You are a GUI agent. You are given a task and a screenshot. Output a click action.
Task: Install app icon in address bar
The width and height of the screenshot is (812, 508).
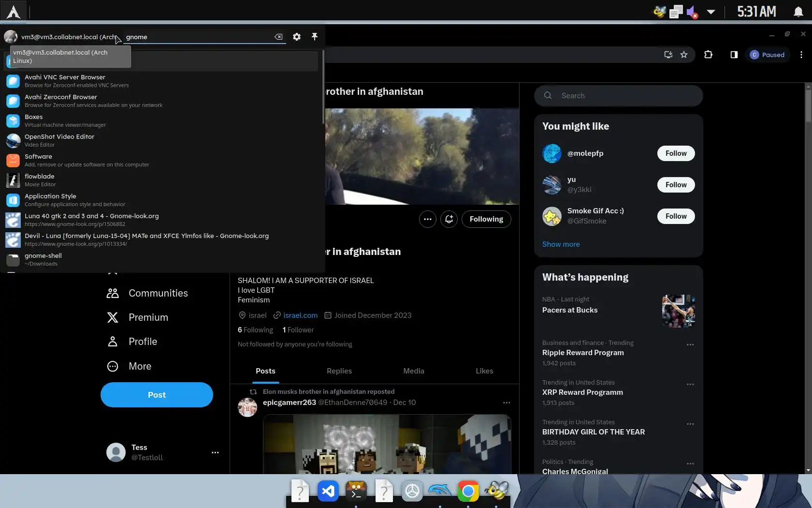(x=668, y=55)
